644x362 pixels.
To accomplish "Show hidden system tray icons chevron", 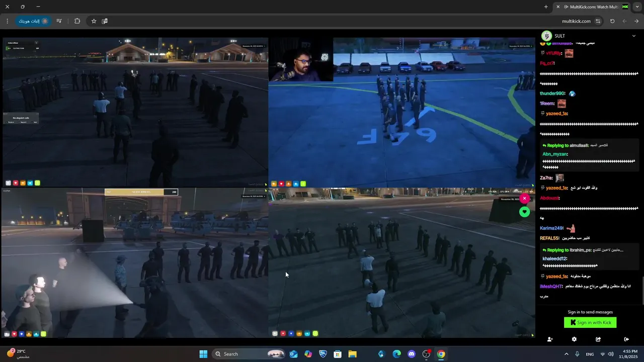I will pos(567,354).
